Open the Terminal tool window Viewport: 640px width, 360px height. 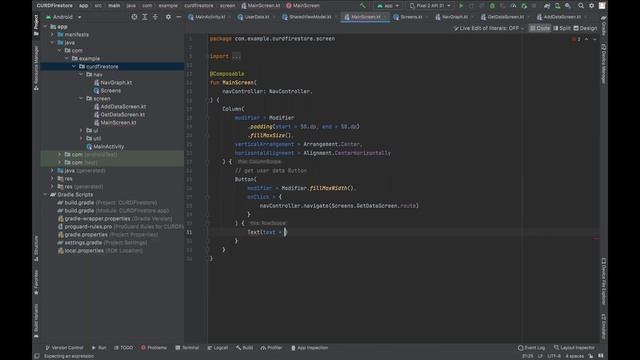click(x=187, y=348)
